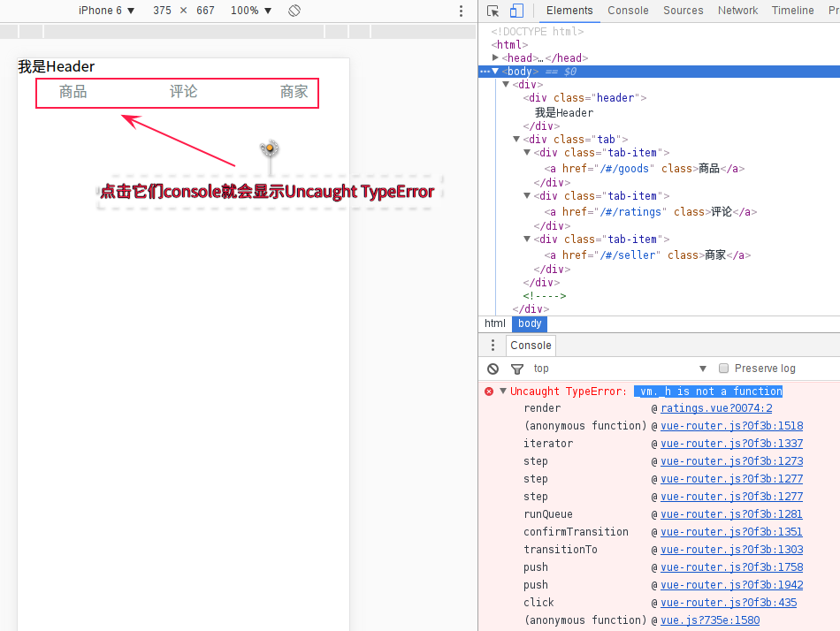This screenshot has height=631, width=840.
Task: Click the 商家 tab in the page
Action: [x=294, y=92]
